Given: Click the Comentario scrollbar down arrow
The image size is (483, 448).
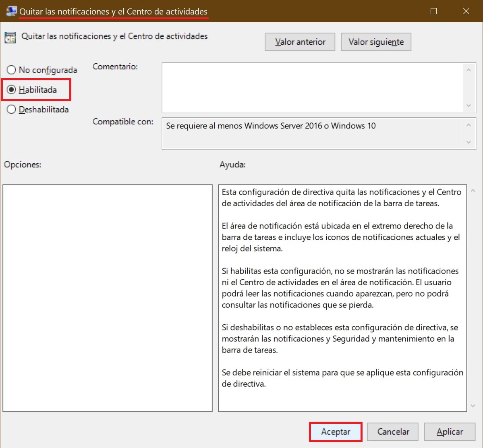Looking at the screenshot, I should pos(468,106).
